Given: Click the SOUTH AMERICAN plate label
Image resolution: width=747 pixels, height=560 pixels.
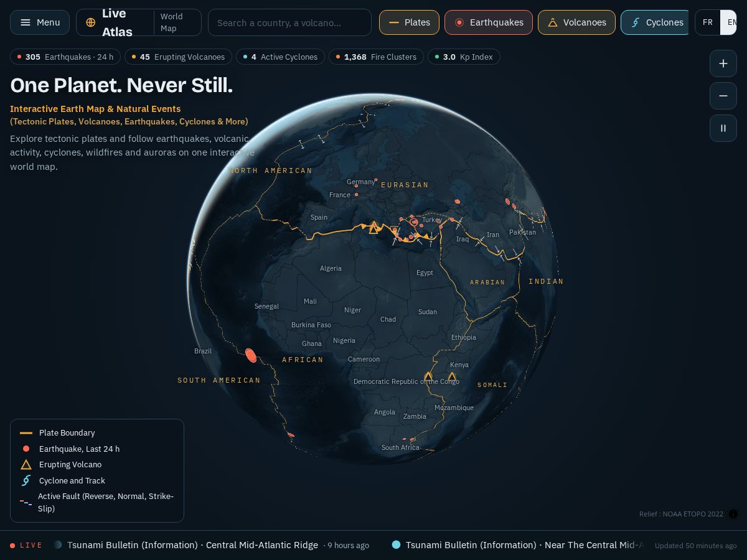Looking at the screenshot, I should pyautogui.click(x=219, y=380).
